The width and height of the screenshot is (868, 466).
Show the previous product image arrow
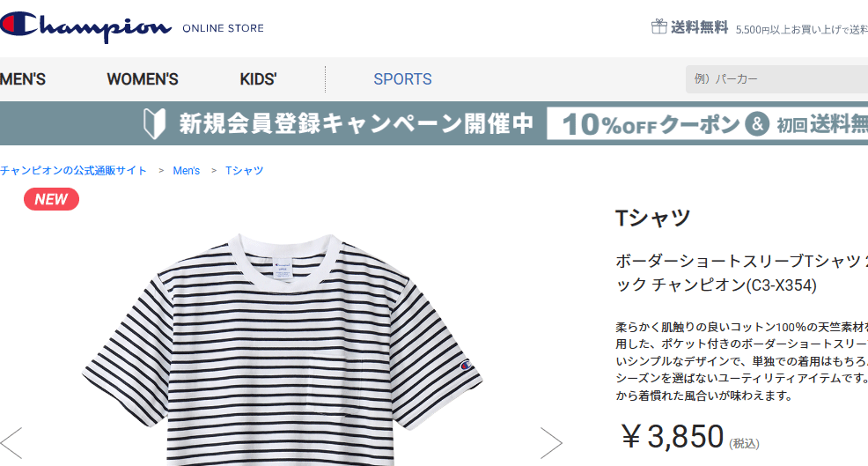[11, 443]
